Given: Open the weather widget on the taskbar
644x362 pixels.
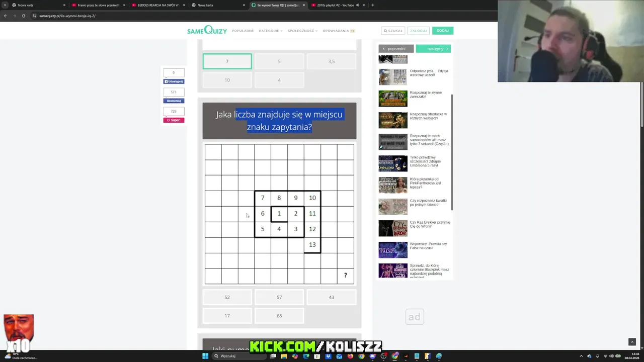Looking at the screenshot, I should [x=20, y=356].
